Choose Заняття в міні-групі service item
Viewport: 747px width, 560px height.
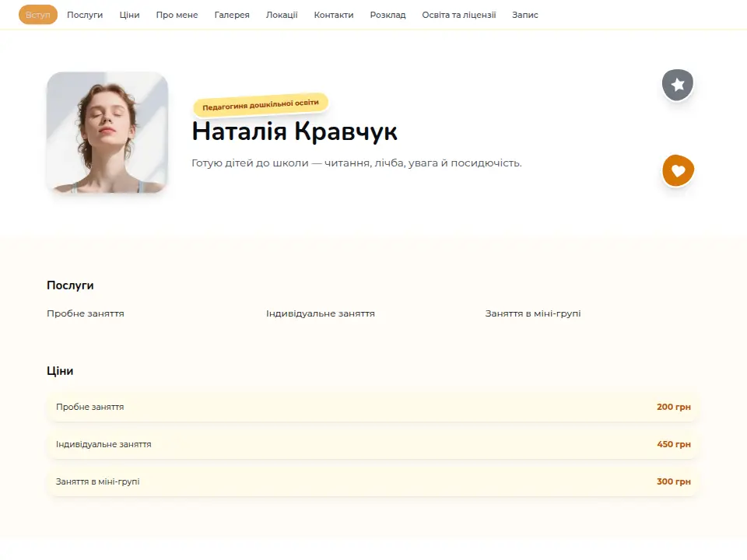click(532, 313)
